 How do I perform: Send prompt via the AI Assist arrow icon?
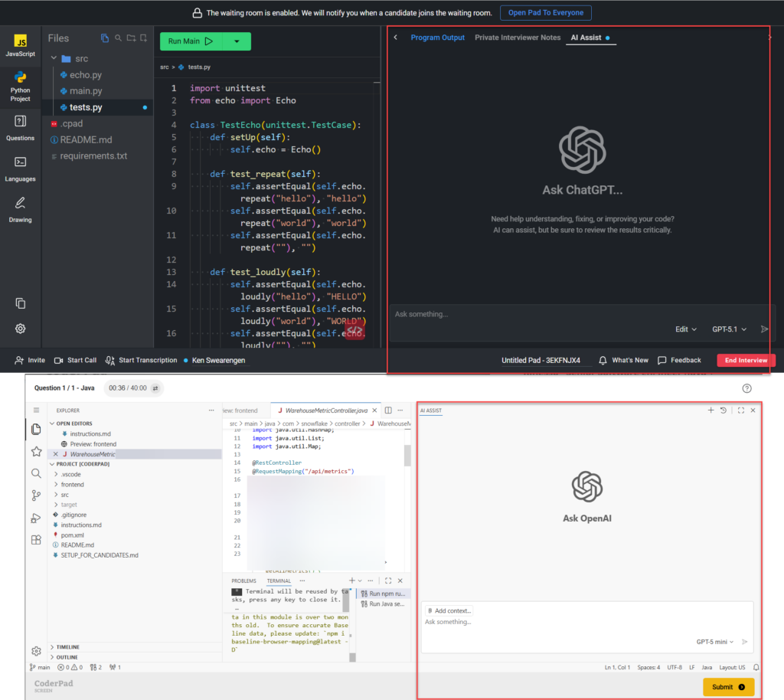click(764, 329)
